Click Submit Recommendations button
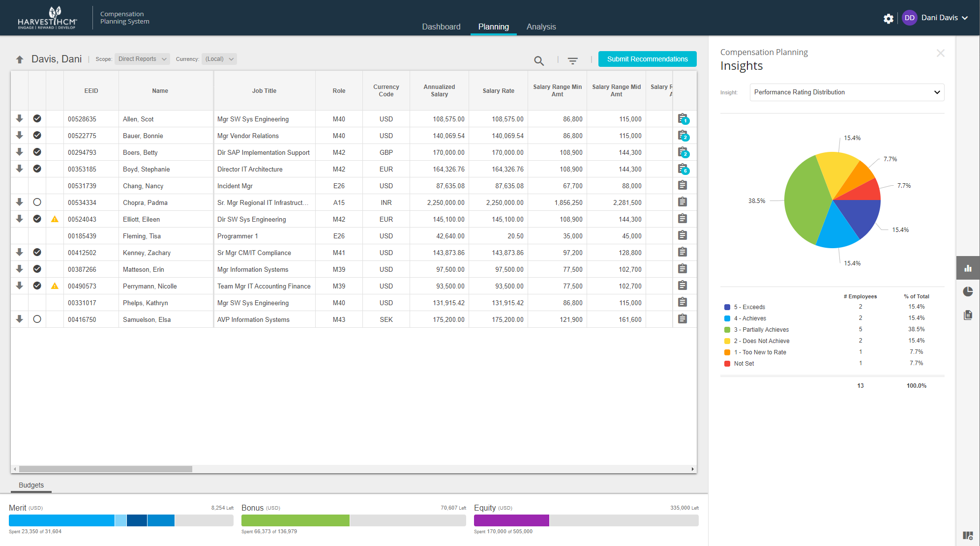This screenshot has height=546, width=980. (647, 59)
